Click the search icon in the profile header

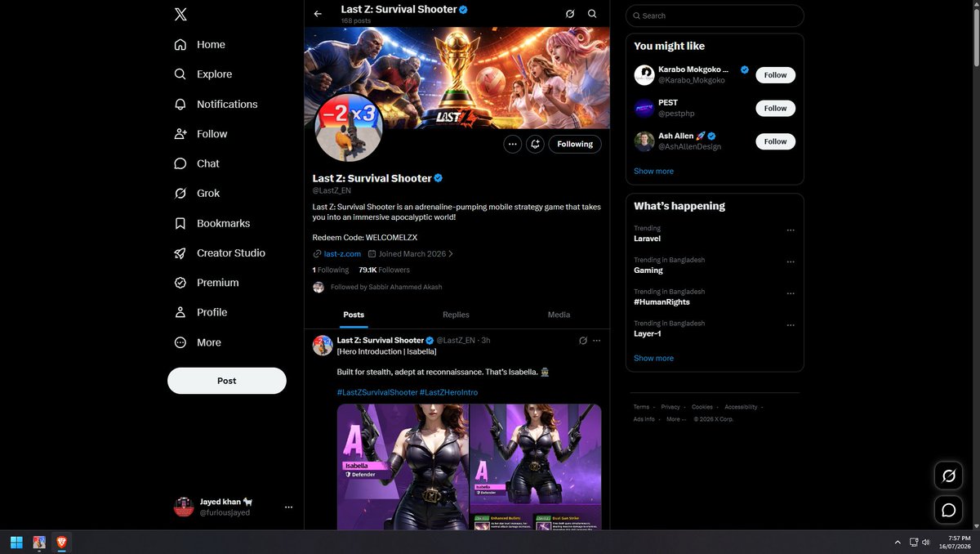tap(592, 14)
